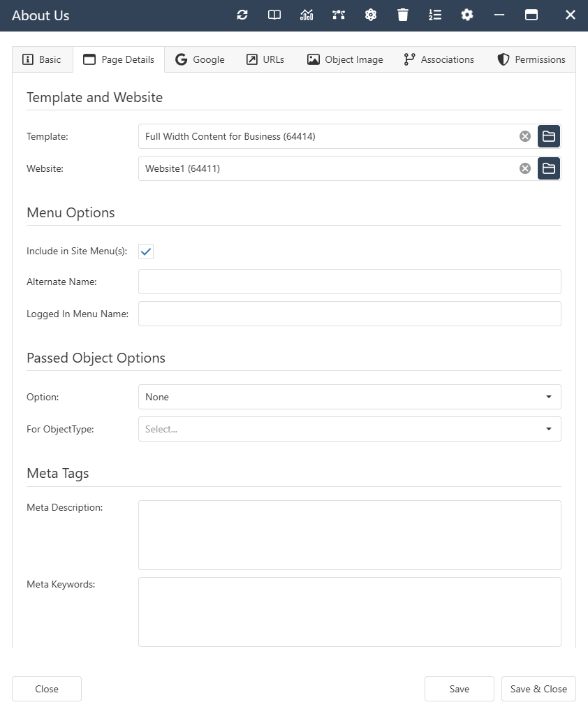Uncheck Include in Site Menu(s)
The image size is (588, 714).
pyautogui.click(x=146, y=252)
